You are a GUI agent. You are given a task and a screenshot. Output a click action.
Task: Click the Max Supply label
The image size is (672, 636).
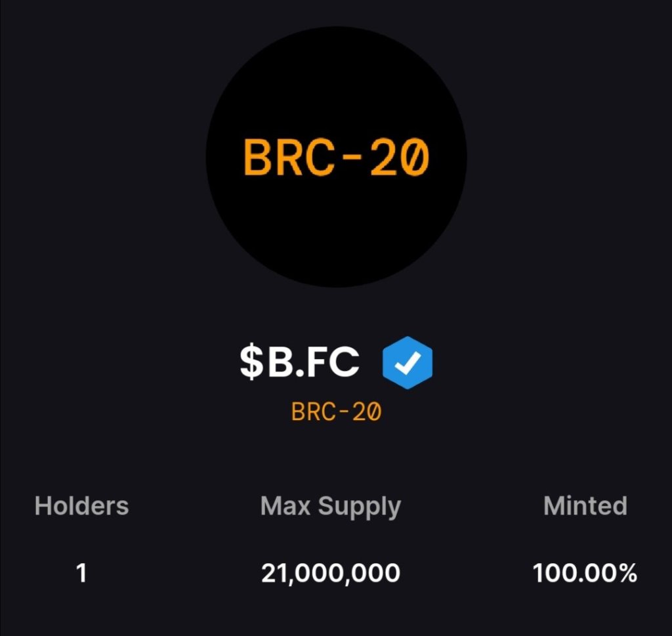pos(330,506)
